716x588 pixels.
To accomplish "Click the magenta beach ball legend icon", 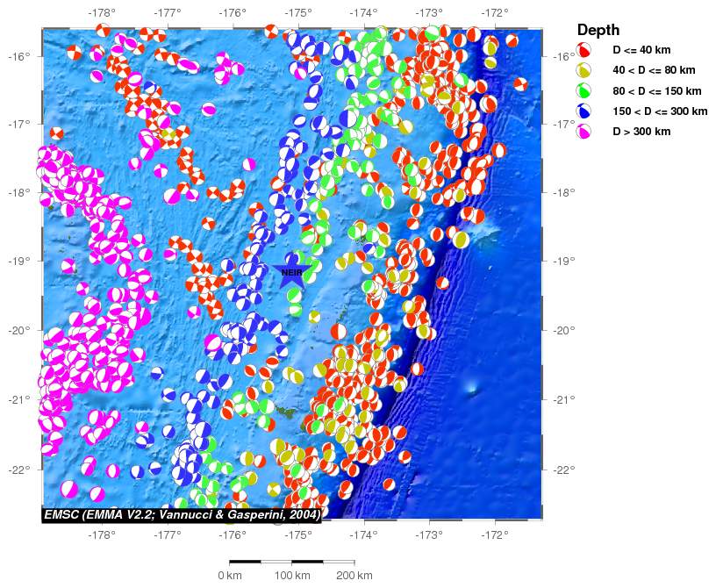I will [x=584, y=132].
